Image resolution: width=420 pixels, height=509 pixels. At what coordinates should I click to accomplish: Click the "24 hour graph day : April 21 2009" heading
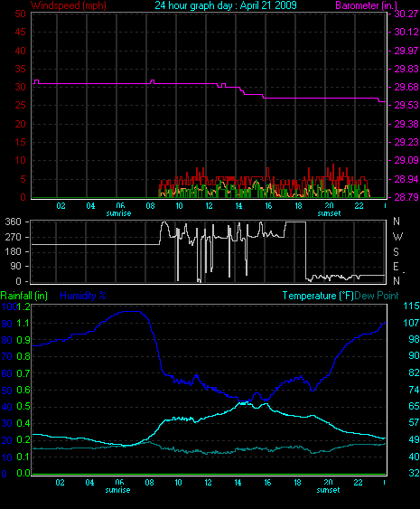point(226,5)
